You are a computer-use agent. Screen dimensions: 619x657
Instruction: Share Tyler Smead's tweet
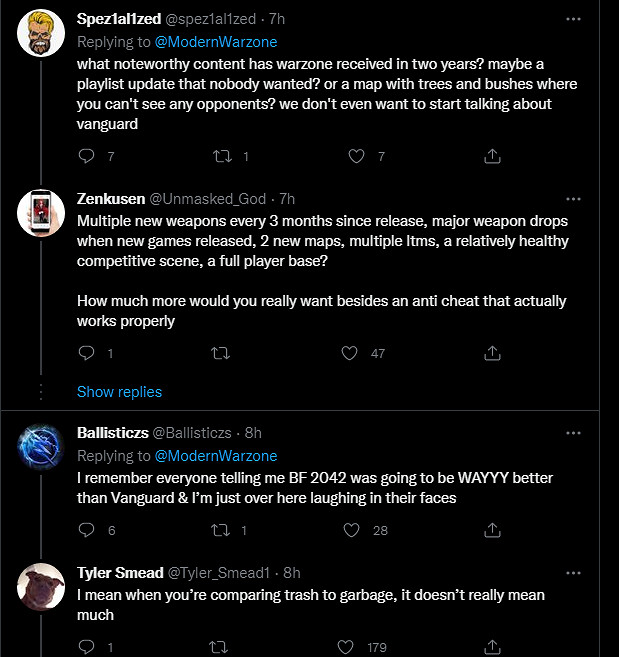pyautogui.click(x=492, y=647)
